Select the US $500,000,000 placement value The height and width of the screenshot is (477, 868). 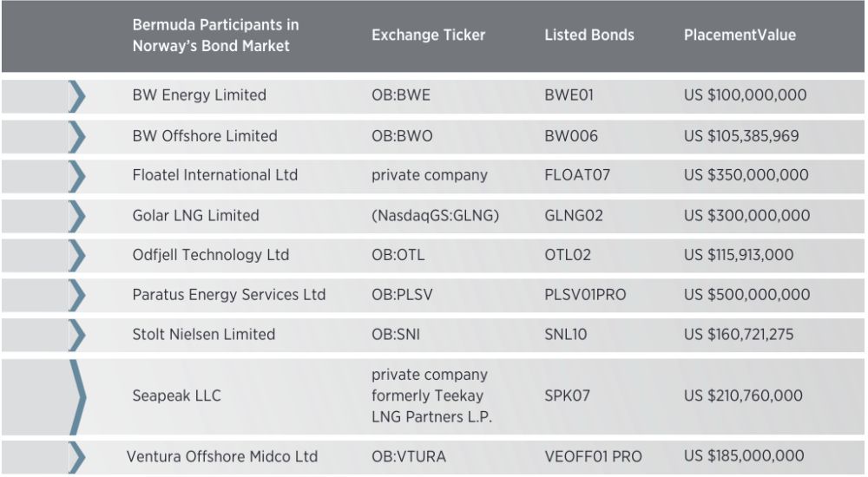(746, 295)
